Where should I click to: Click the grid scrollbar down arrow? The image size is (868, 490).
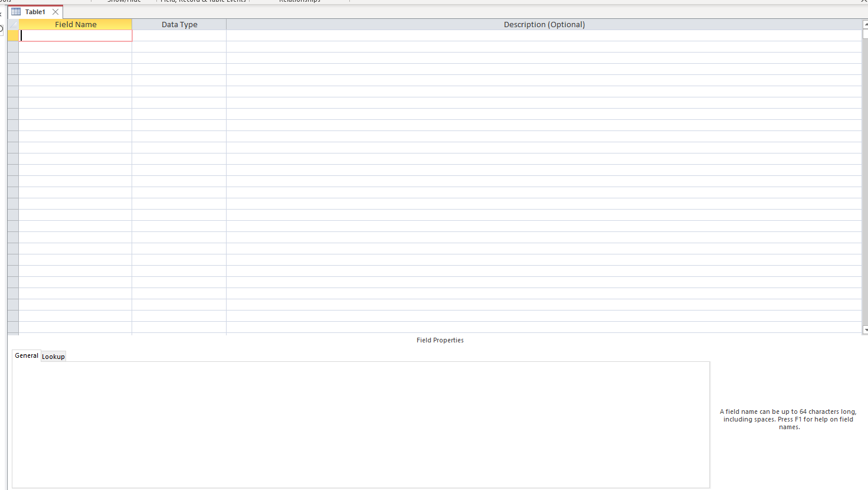point(865,330)
